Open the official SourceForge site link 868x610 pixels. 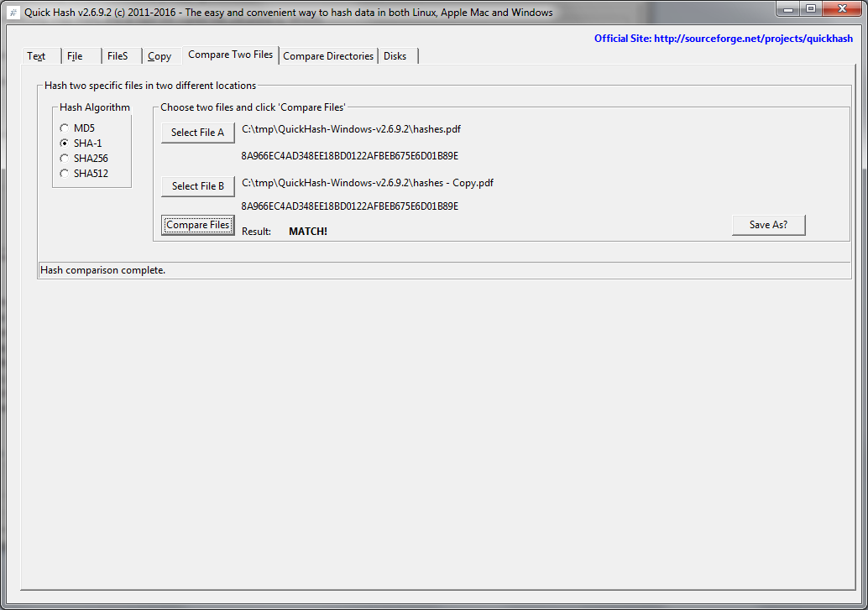tap(723, 39)
